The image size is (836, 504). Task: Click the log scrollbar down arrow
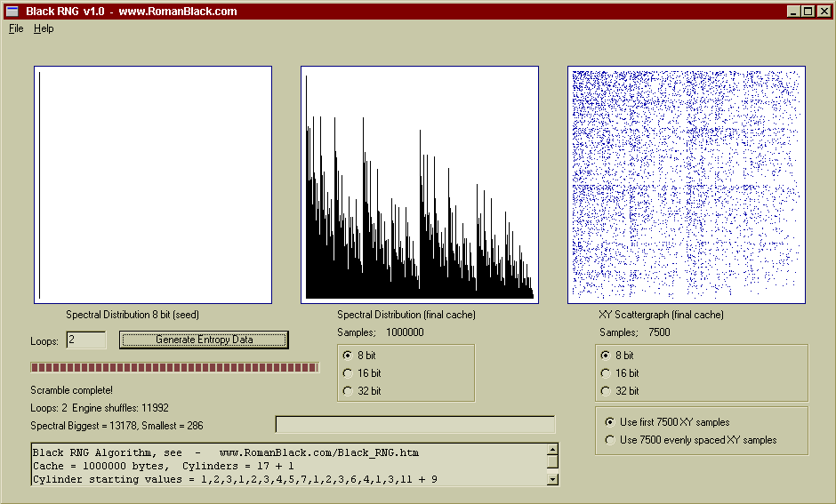click(x=552, y=480)
